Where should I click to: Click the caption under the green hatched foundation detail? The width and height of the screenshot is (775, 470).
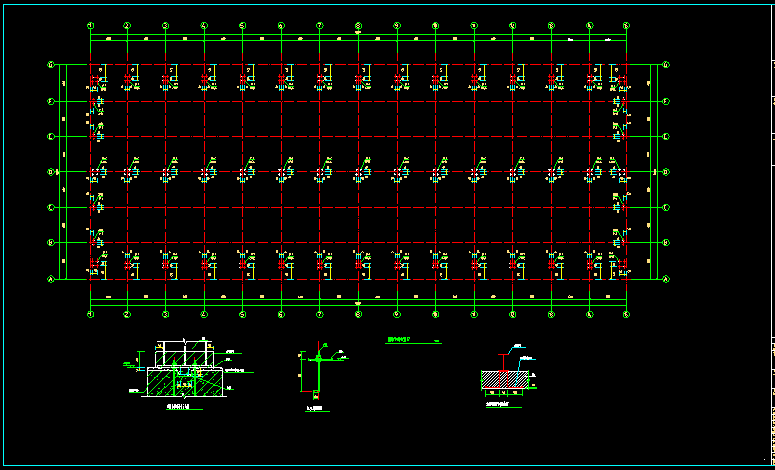(177, 408)
